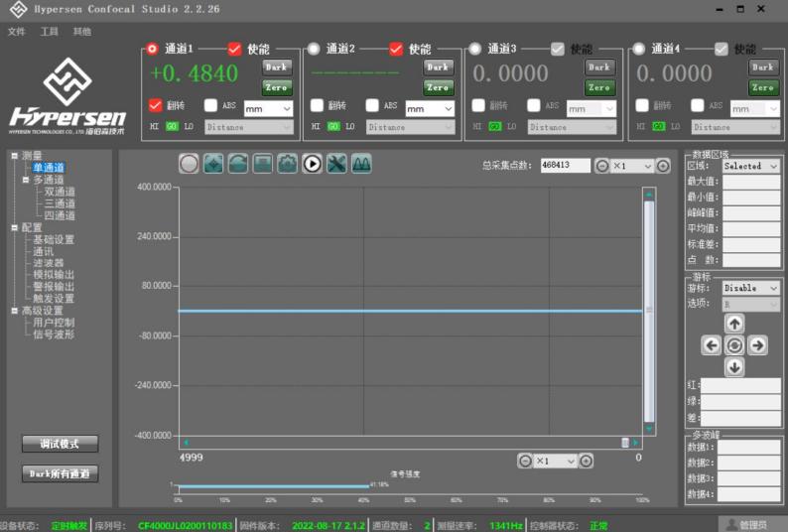Click chart horizontal scrollbar left arrow
Screen dimensions: 788x532
(186, 443)
